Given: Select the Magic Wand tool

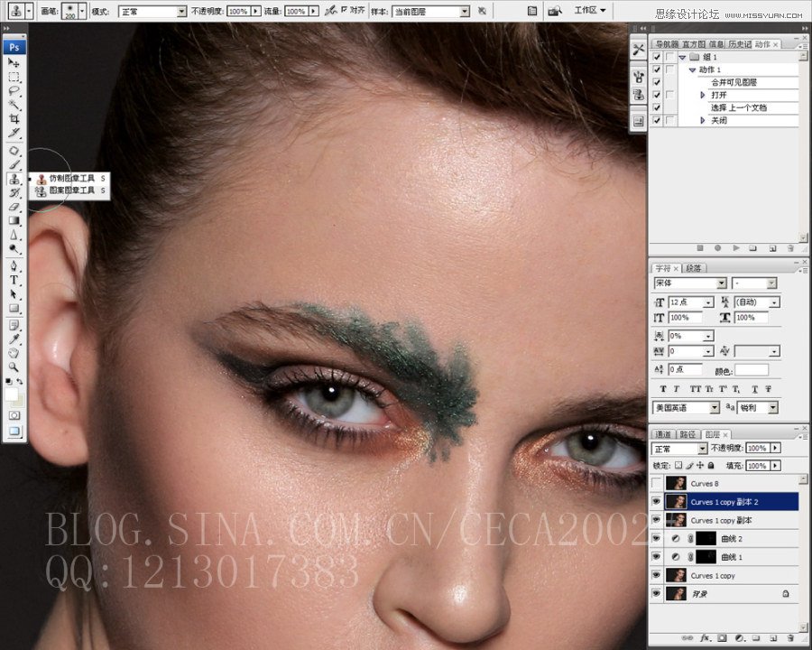Looking at the screenshot, I should click(x=14, y=106).
